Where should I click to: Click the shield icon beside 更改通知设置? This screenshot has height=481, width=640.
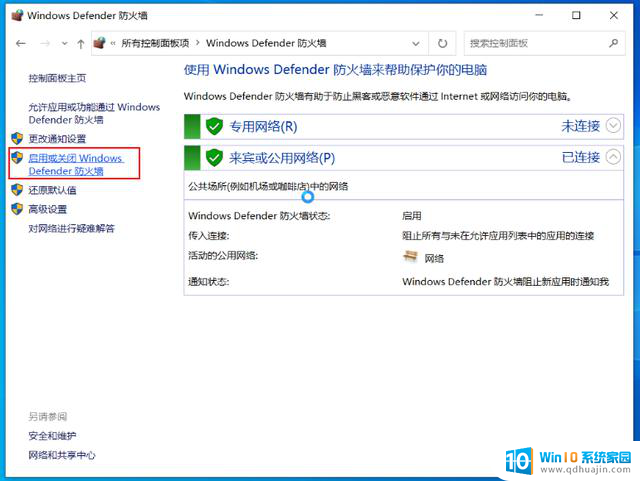(x=17, y=138)
